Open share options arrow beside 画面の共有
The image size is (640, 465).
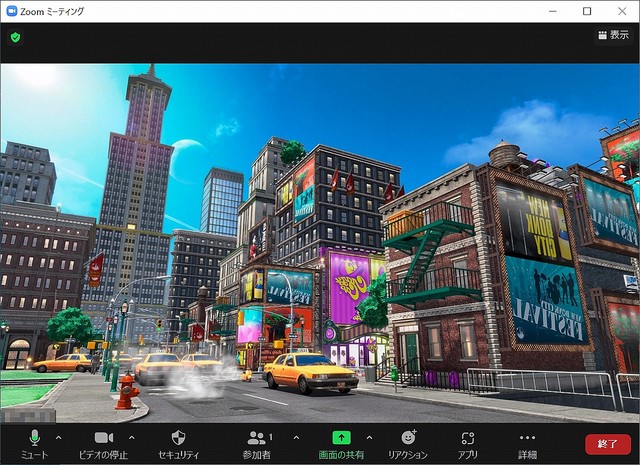369,438
